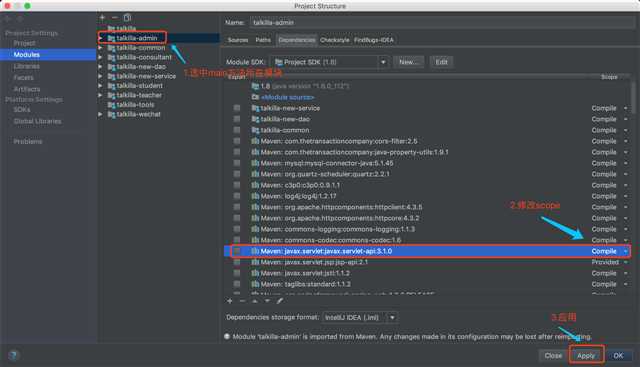
Task: Check export box for talkilla-common dependency
Action: click(237, 130)
